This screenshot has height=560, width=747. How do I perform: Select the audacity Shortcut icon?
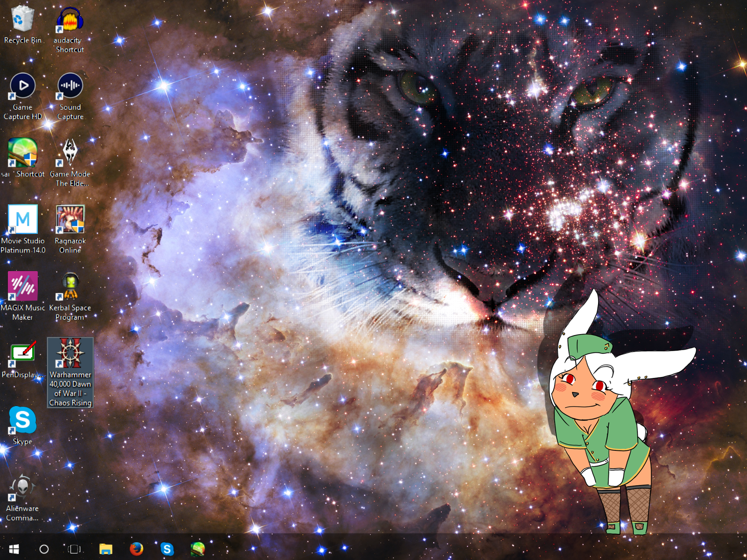(x=70, y=21)
